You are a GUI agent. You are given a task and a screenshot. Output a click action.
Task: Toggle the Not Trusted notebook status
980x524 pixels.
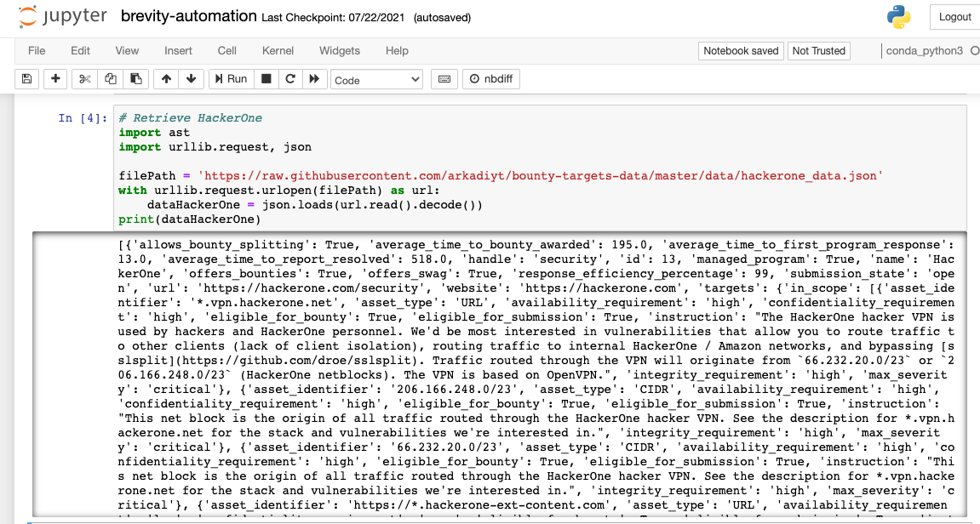pos(818,51)
